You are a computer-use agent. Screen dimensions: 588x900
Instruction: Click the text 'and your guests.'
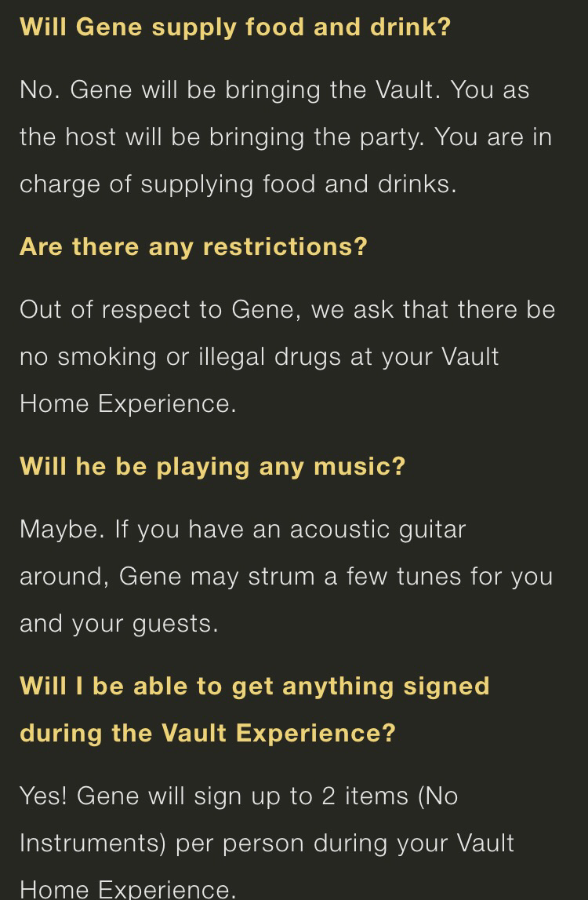click(x=118, y=623)
